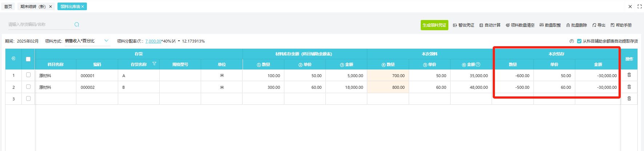
Task: Toggle fullscreen icon at top right
Action: pos(640,7)
